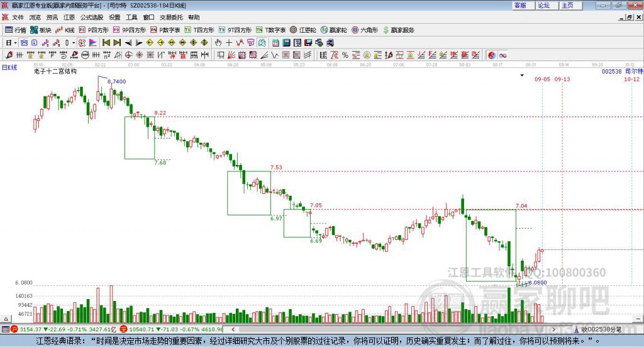Viewport: 644px width, 347px height.
Task: Select the hand pan tool
Action: point(218,42)
